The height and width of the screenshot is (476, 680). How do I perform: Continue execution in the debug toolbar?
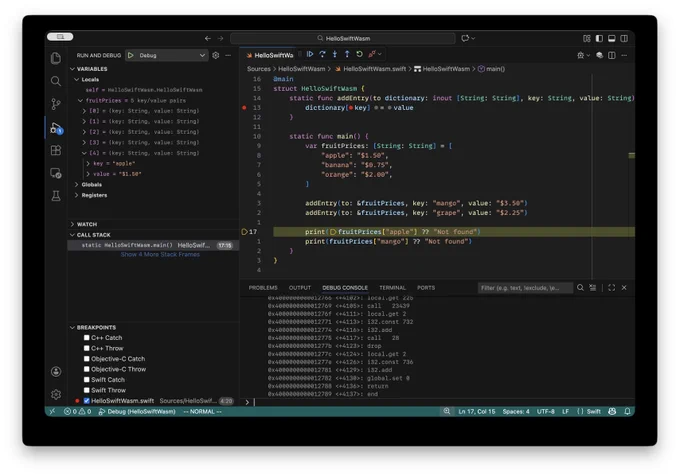310,54
